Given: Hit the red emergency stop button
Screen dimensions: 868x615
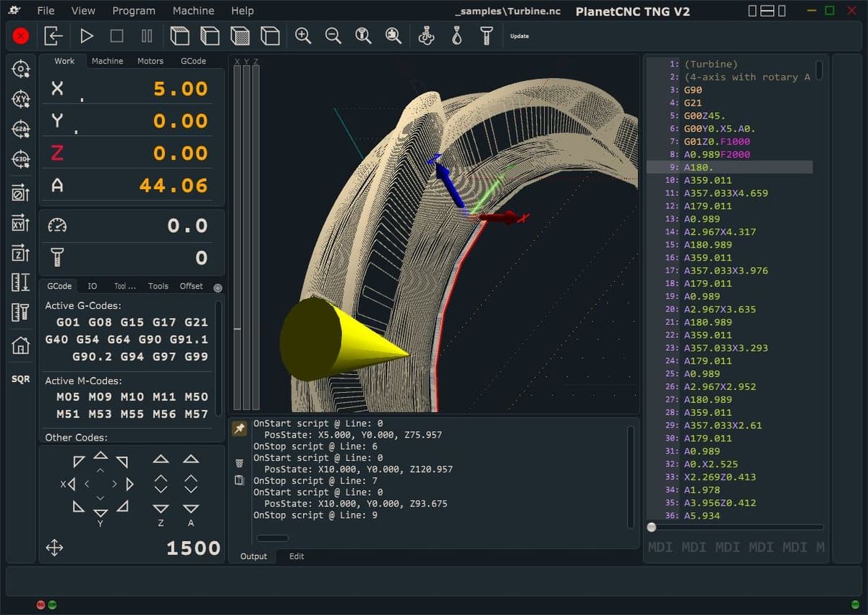Looking at the screenshot, I should coord(20,36).
